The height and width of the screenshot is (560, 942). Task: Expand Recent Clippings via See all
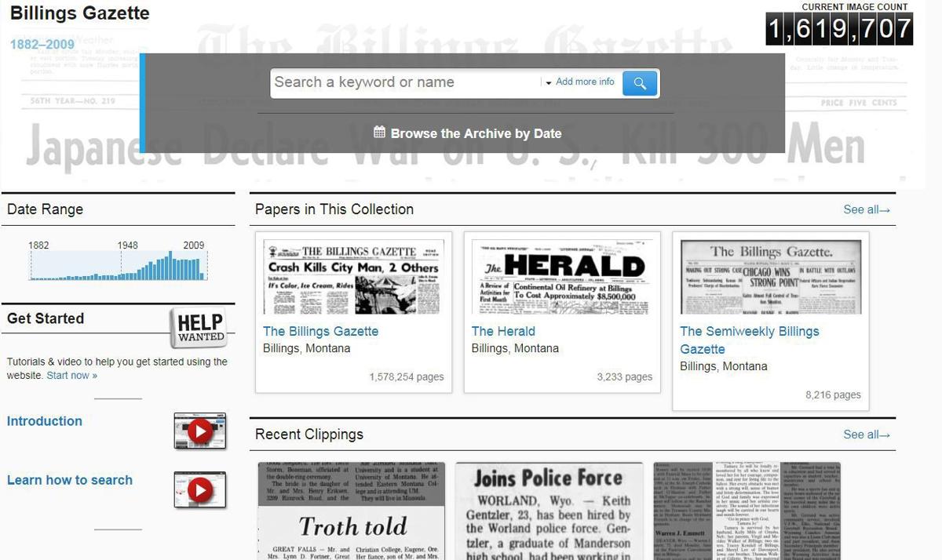coord(866,435)
